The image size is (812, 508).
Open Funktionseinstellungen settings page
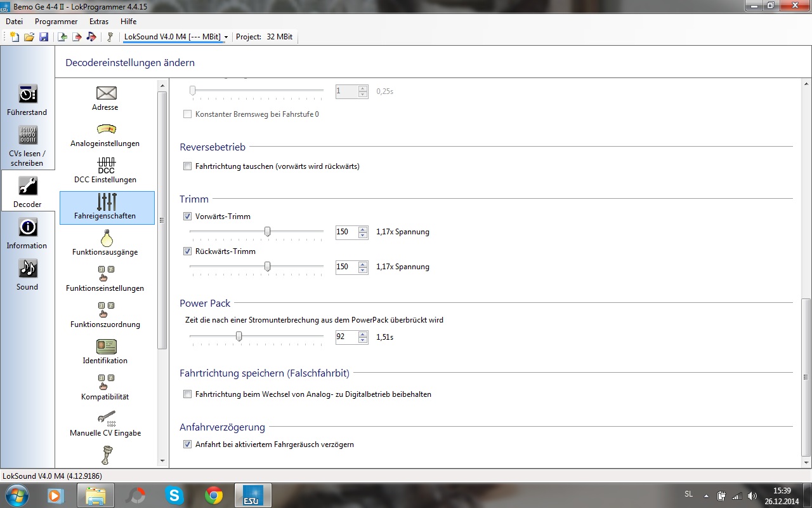click(105, 279)
